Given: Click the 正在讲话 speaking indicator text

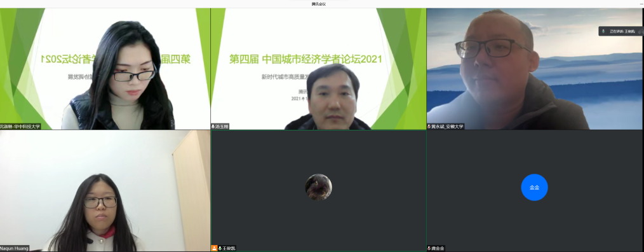Looking at the screenshot, I should click(x=622, y=31).
